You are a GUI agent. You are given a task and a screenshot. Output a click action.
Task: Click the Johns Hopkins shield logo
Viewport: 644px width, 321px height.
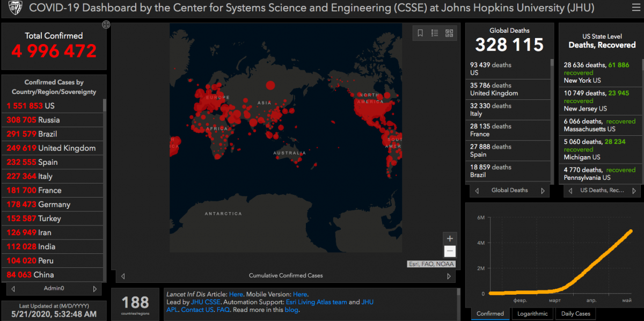pos(14,8)
